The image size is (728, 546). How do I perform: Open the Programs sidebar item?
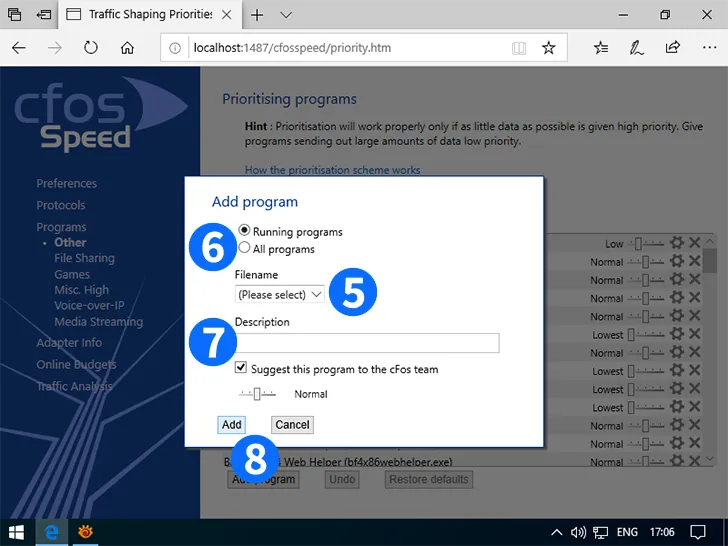point(61,227)
